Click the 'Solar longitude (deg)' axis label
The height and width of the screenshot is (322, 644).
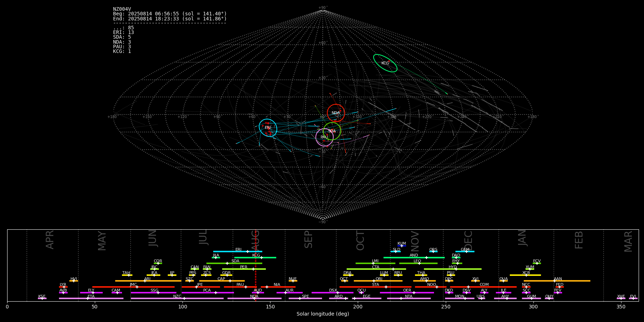pos(323,314)
